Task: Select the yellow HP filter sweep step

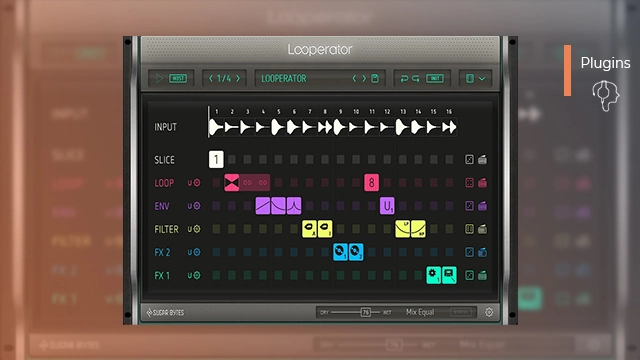Action: tap(418, 229)
